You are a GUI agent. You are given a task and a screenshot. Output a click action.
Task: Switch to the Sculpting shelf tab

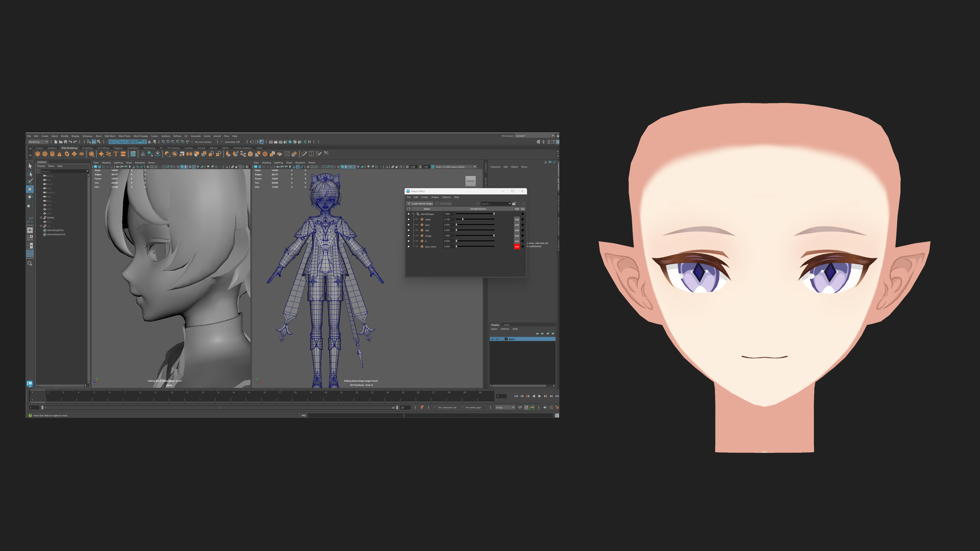click(87, 148)
